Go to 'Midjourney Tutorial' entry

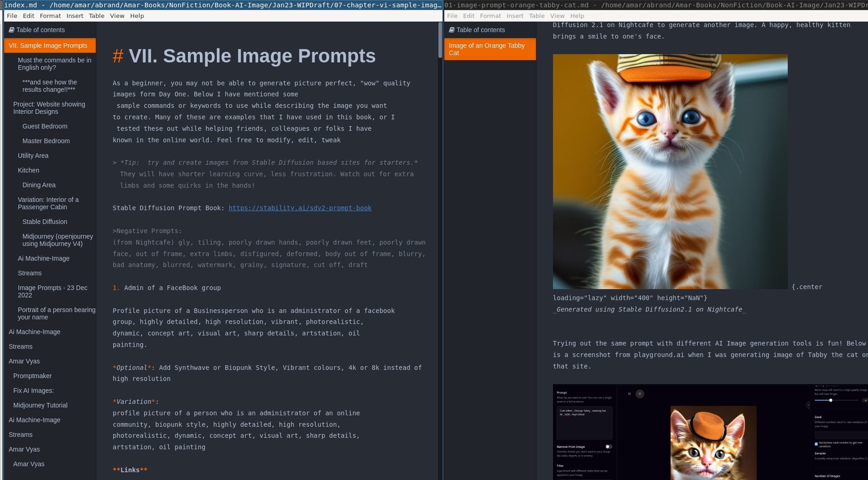[40, 405]
